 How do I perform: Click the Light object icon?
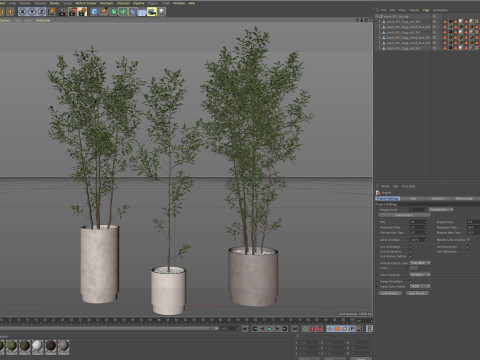162,12
